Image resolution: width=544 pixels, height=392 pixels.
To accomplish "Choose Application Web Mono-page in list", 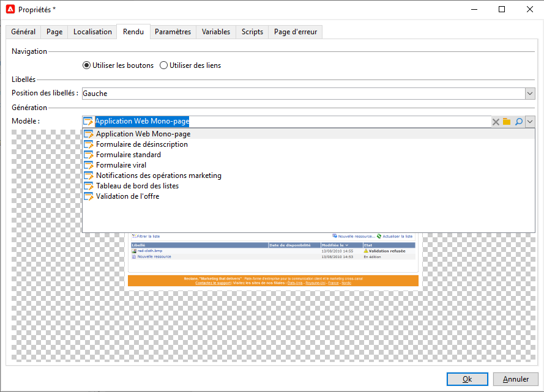I will pos(308,134).
